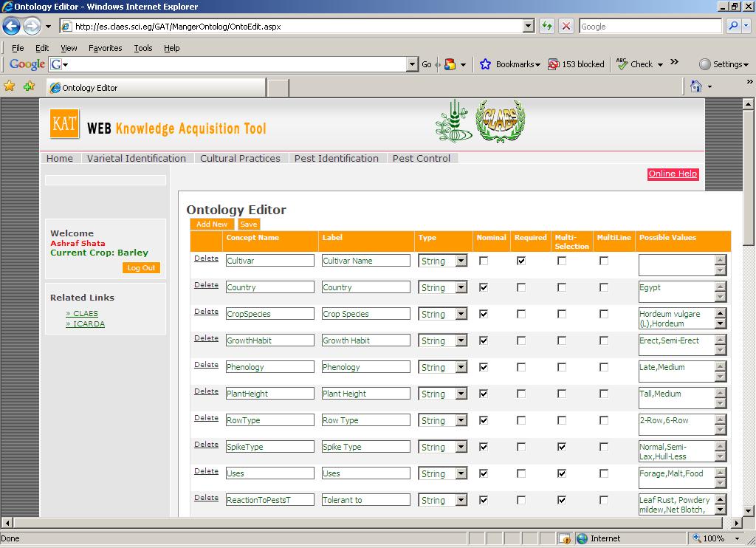Viewport: 756px width, 548px height.
Task: Toggle the Required checkbox for Cultivar
Action: 521,261
